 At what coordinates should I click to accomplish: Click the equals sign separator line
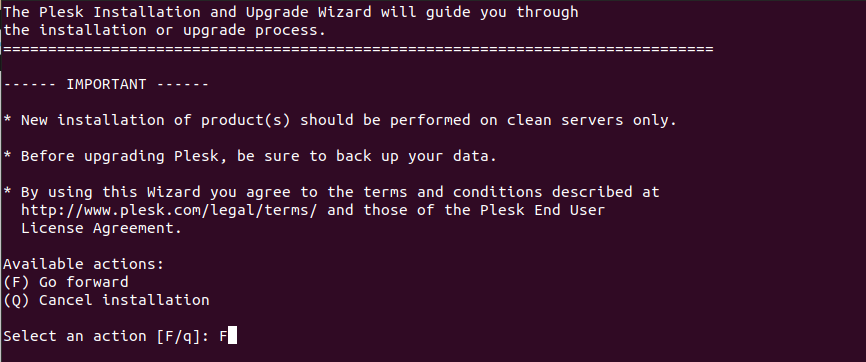pyautogui.click(x=358, y=49)
